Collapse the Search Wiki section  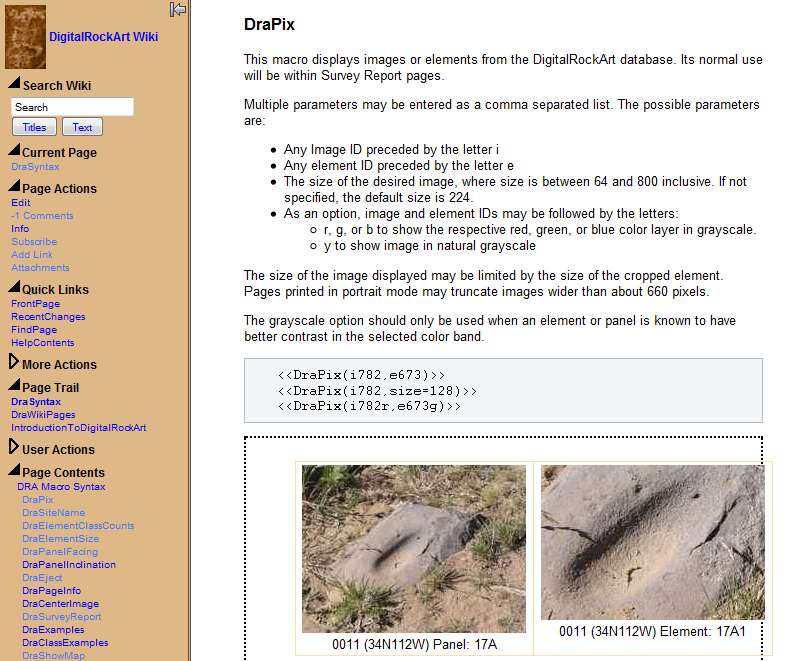tap(14, 85)
